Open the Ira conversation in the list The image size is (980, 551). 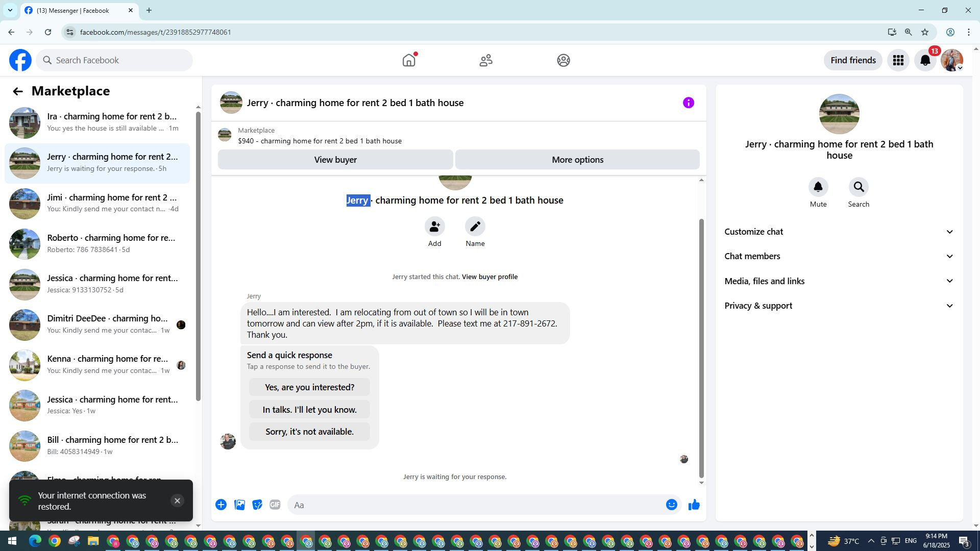[x=97, y=122]
